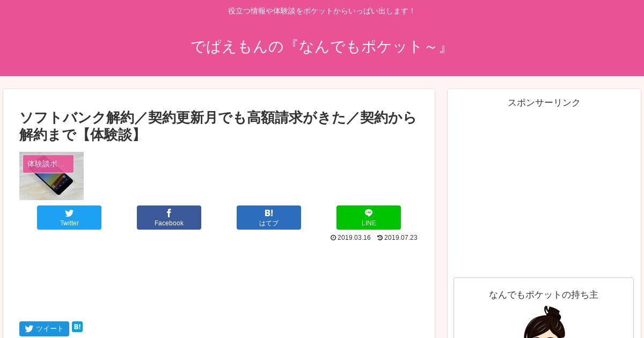Click the profile avatar illustration in the sidebar
644x338 pixels.
click(x=544, y=322)
